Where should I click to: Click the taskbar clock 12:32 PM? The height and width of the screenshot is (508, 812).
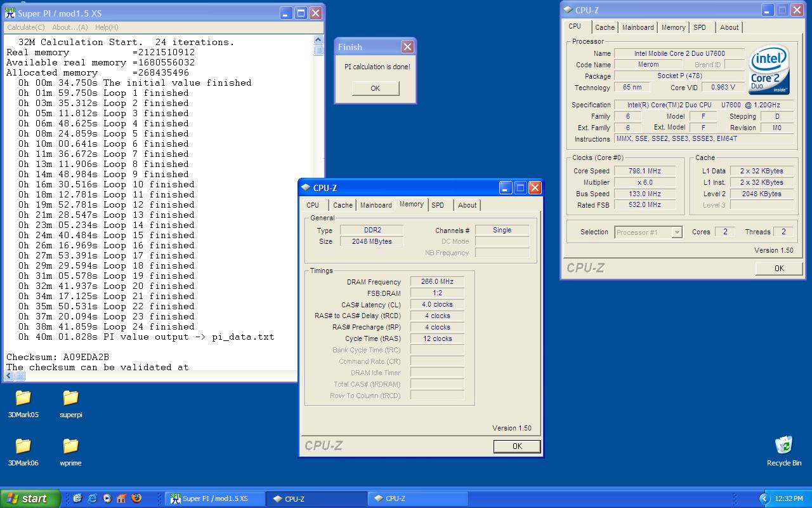789,499
